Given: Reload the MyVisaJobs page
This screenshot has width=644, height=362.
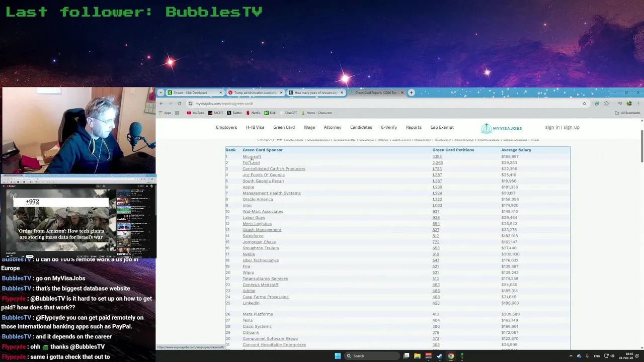Looking at the screenshot, I should 179,103.
